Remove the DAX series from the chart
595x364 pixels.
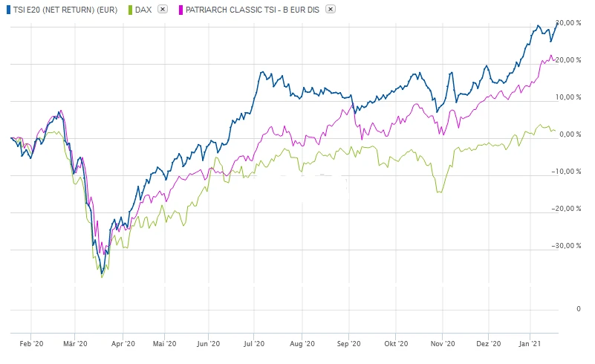(163, 9)
